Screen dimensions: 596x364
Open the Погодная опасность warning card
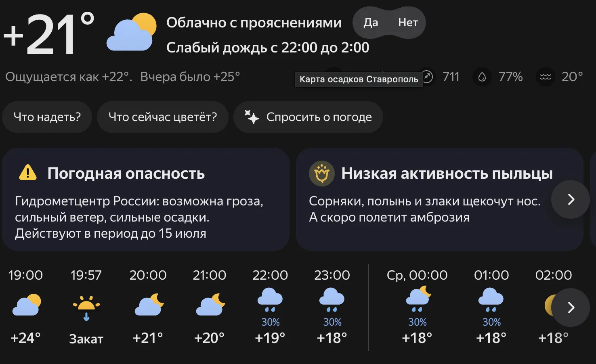[146, 199]
